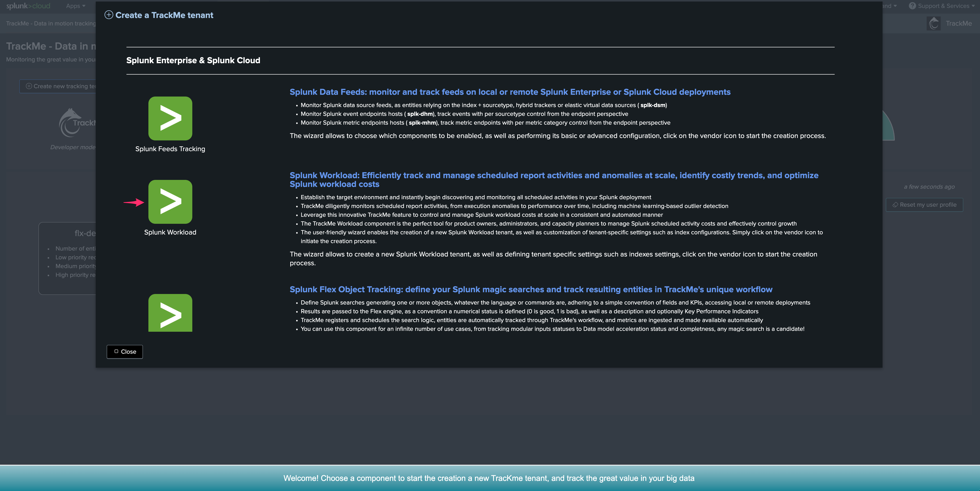Click the 'Define Splunk searches generating' bullet
980x491 pixels.
click(x=555, y=302)
